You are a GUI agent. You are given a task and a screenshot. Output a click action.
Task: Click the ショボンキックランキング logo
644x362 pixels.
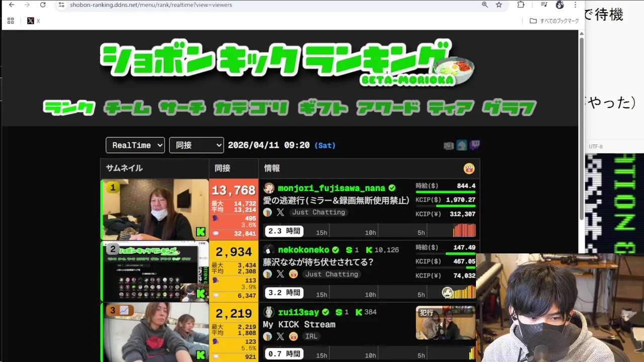(x=287, y=63)
